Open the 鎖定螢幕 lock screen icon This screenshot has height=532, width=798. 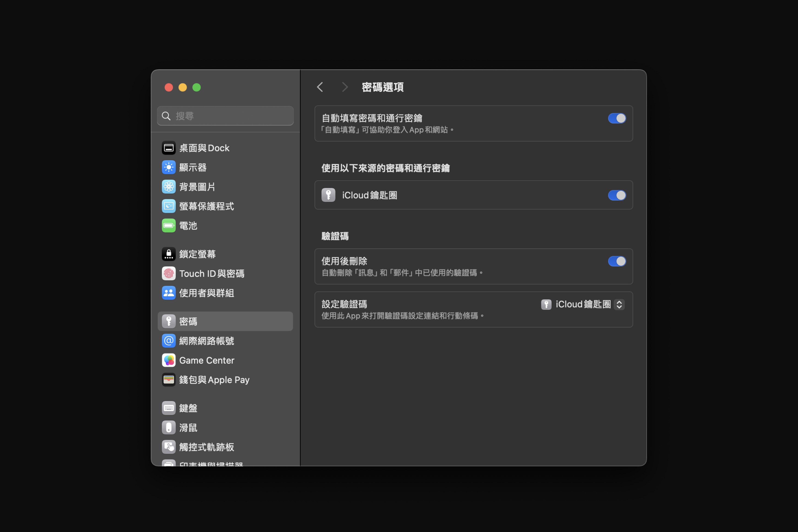point(169,254)
